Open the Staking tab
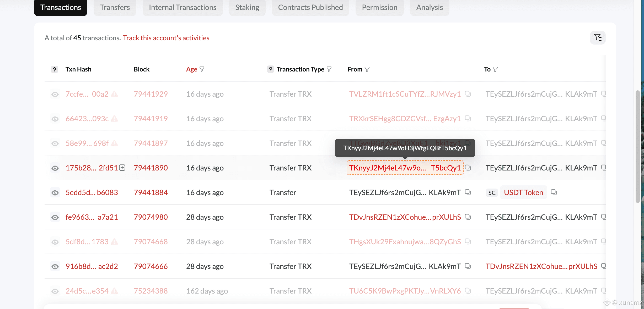The height and width of the screenshot is (309, 644). 247,7
